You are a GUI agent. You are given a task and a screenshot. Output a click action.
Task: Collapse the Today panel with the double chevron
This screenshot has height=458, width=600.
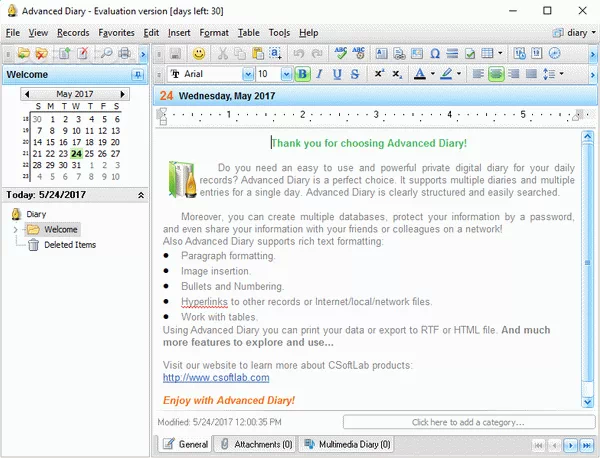[141, 195]
